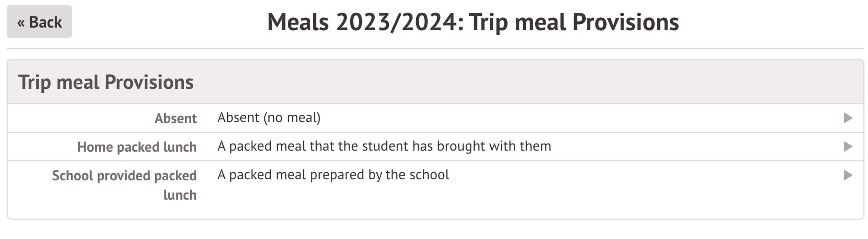Click the word 'lunch' under School provided packed

pyautogui.click(x=179, y=195)
